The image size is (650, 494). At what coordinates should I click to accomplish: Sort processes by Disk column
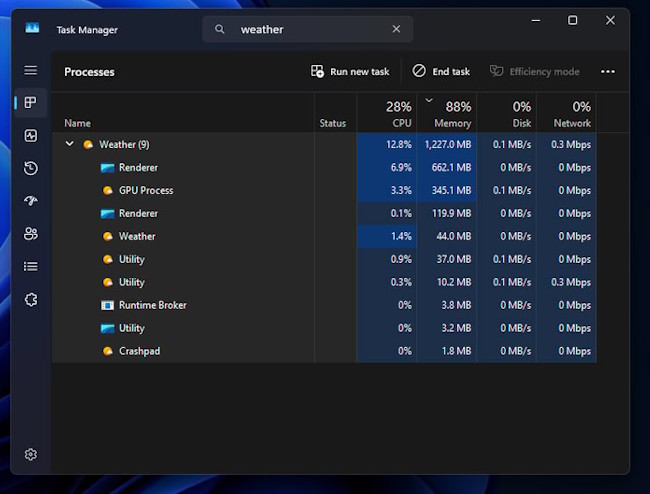[507, 113]
